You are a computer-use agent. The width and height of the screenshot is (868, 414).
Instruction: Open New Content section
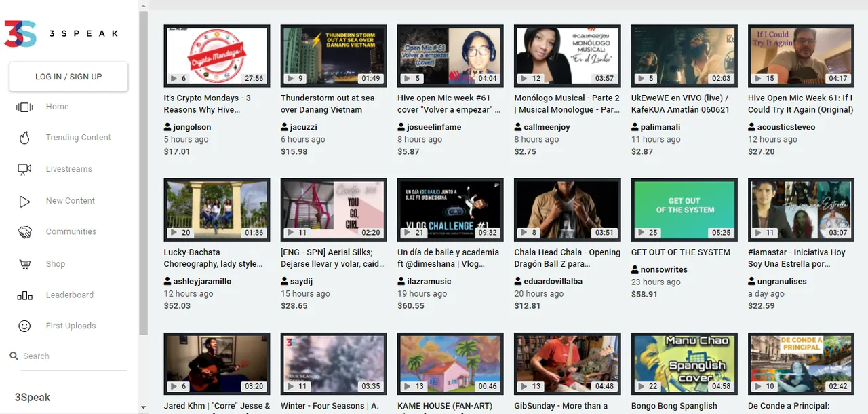(x=71, y=201)
